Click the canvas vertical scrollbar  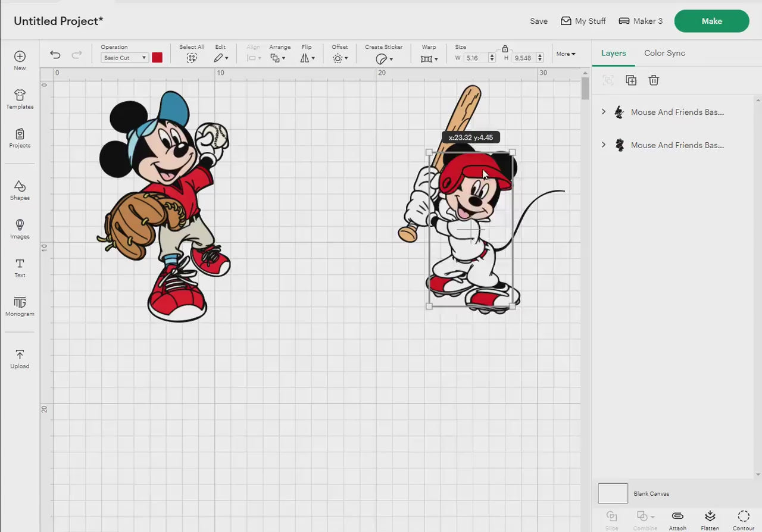point(585,88)
